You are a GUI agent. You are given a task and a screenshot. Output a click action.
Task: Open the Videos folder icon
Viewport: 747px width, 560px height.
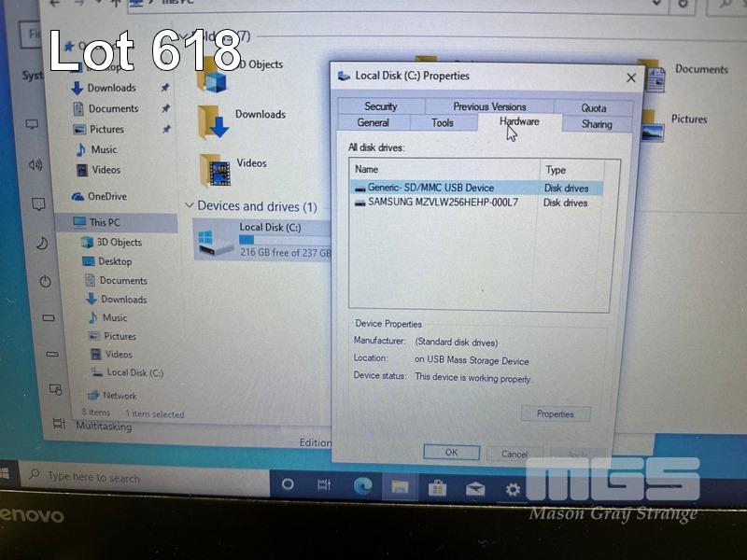click(216, 169)
